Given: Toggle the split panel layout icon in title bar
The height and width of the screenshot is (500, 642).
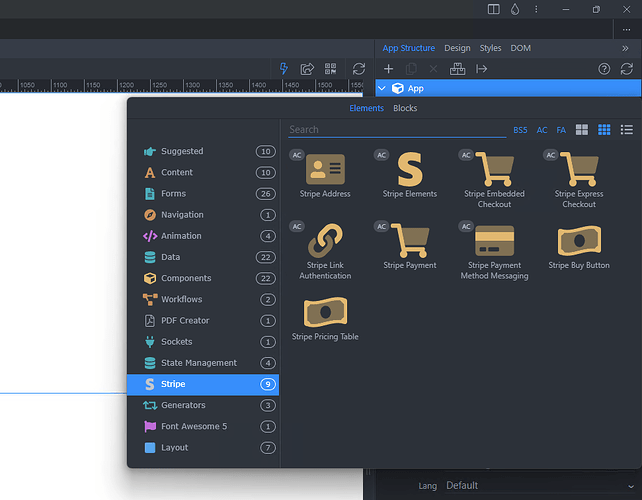Looking at the screenshot, I should point(493,9).
